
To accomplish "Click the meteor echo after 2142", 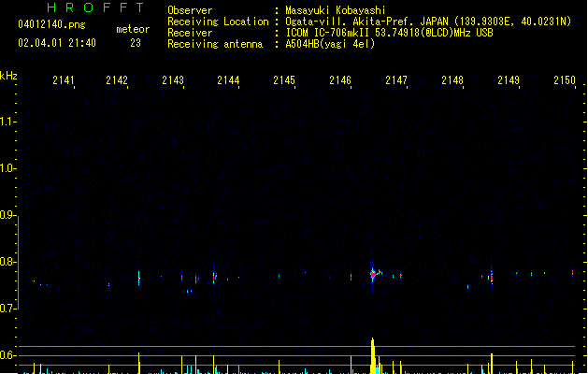I will coord(138,279).
